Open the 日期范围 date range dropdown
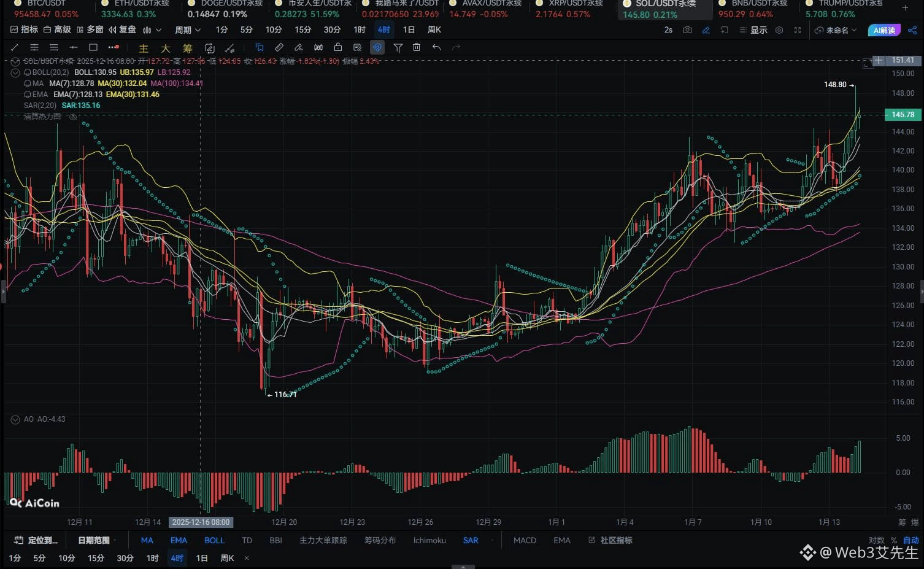The width and height of the screenshot is (924, 569). (x=97, y=540)
